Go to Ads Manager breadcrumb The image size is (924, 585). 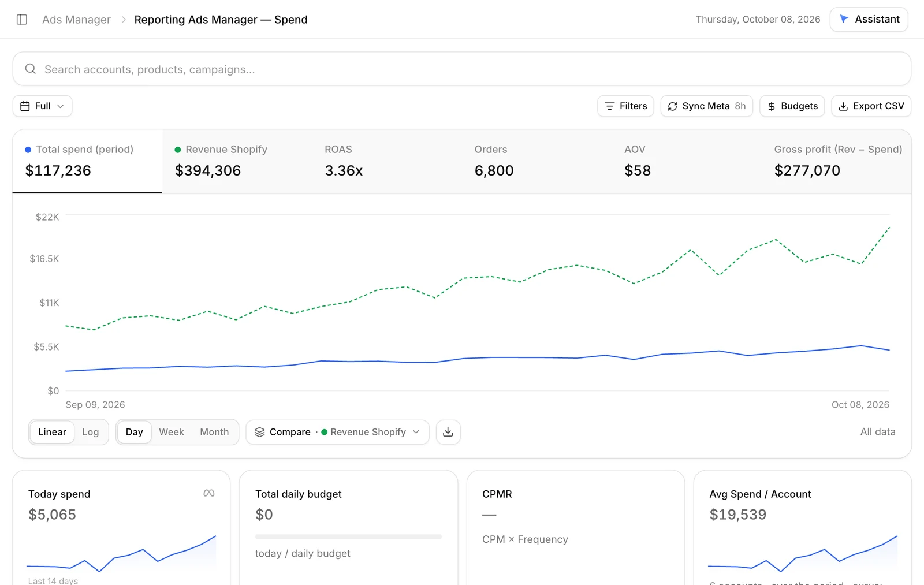pos(76,20)
